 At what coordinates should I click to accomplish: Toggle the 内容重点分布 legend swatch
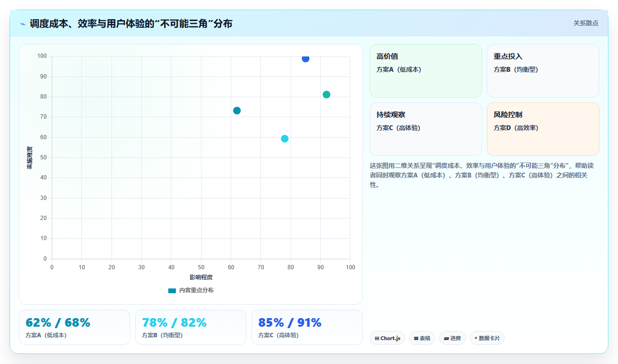[172, 290]
